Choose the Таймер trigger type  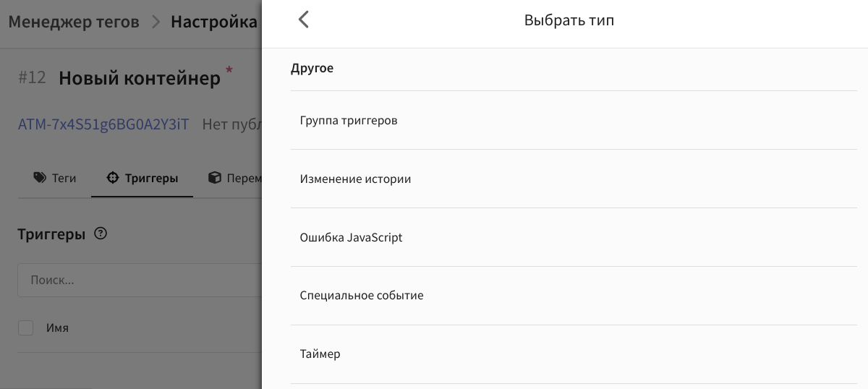point(574,354)
